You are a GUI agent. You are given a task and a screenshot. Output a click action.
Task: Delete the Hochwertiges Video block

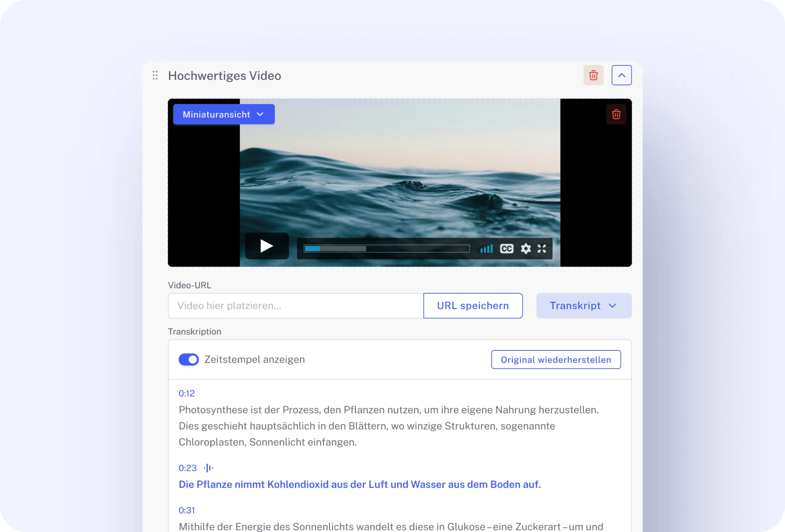click(x=593, y=75)
